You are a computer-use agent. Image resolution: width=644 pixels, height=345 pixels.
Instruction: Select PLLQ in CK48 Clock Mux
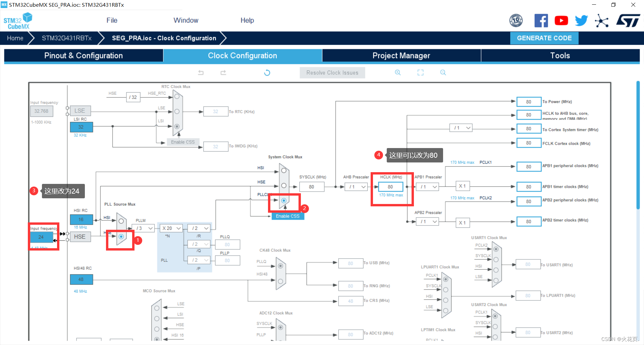click(x=280, y=266)
